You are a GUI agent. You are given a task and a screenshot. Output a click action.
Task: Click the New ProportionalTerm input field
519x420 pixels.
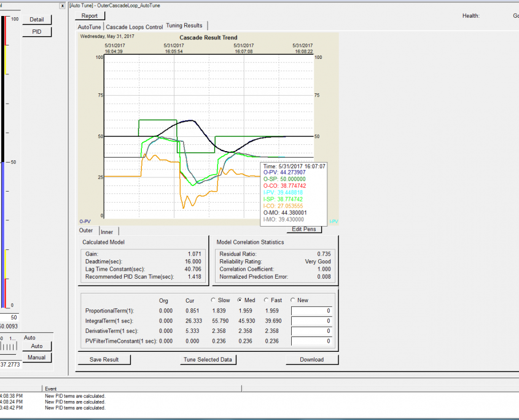coord(312,311)
